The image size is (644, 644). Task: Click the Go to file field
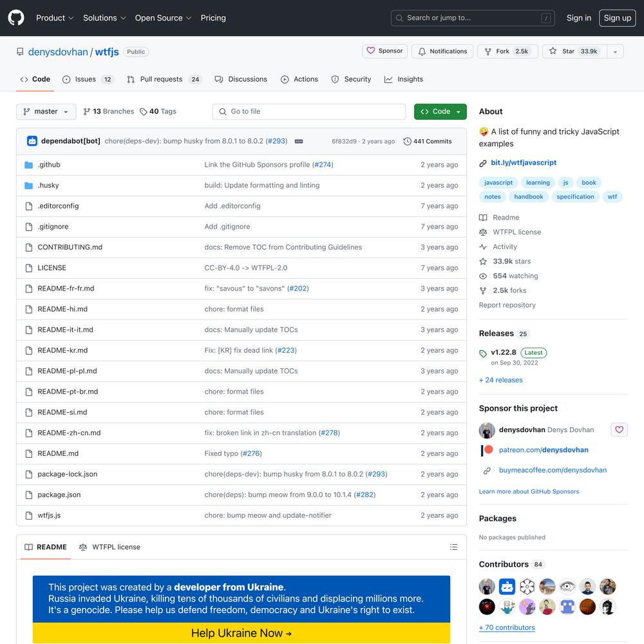[309, 111]
